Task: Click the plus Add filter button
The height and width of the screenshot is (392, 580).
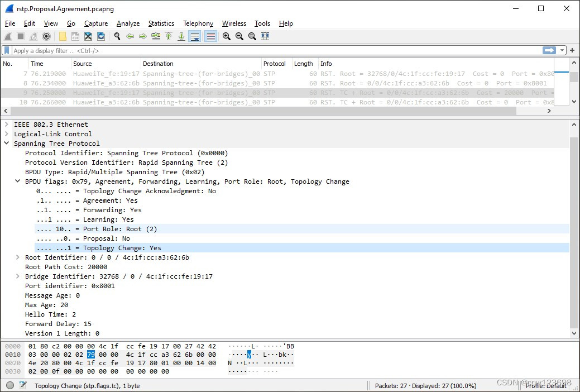Action: pyautogui.click(x=572, y=50)
